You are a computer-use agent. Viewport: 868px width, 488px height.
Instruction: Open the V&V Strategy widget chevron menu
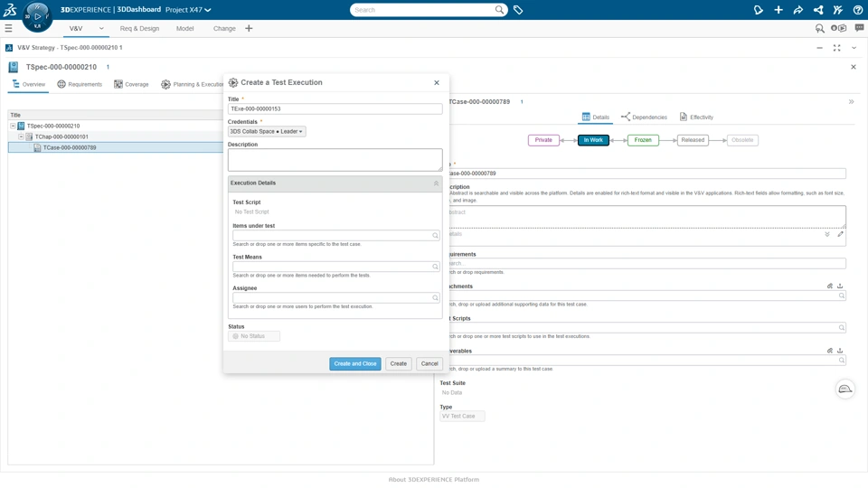pyautogui.click(x=854, y=48)
